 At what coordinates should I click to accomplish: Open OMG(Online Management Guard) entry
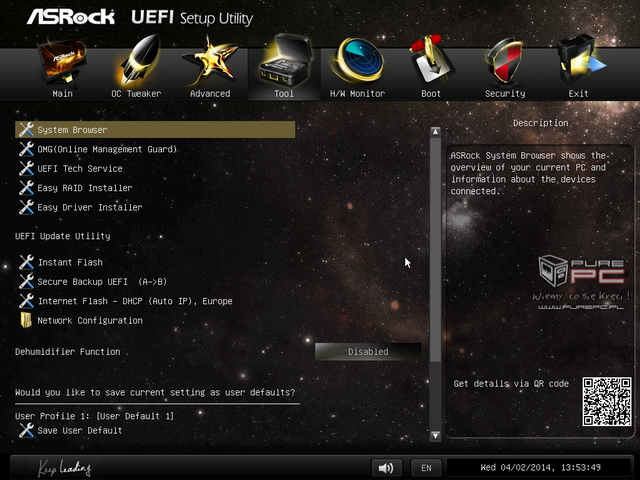[107, 149]
